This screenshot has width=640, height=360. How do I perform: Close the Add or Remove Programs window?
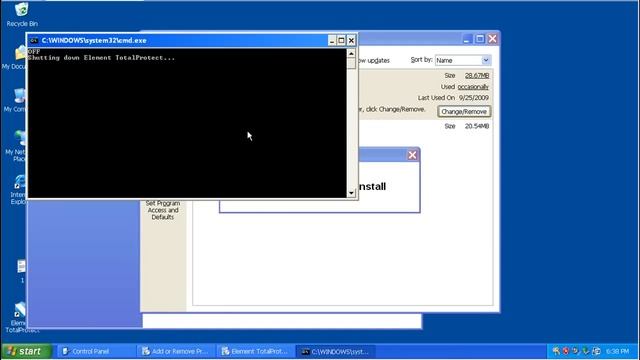point(493,39)
